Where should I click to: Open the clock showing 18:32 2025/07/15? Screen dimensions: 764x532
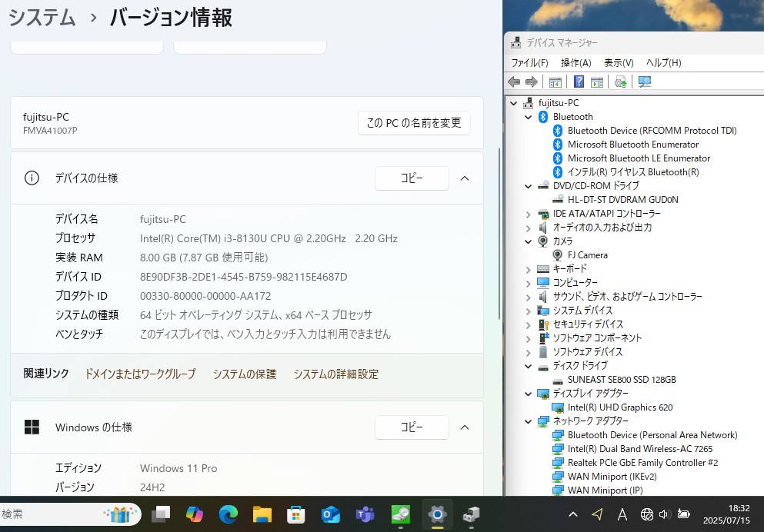click(726, 514)
